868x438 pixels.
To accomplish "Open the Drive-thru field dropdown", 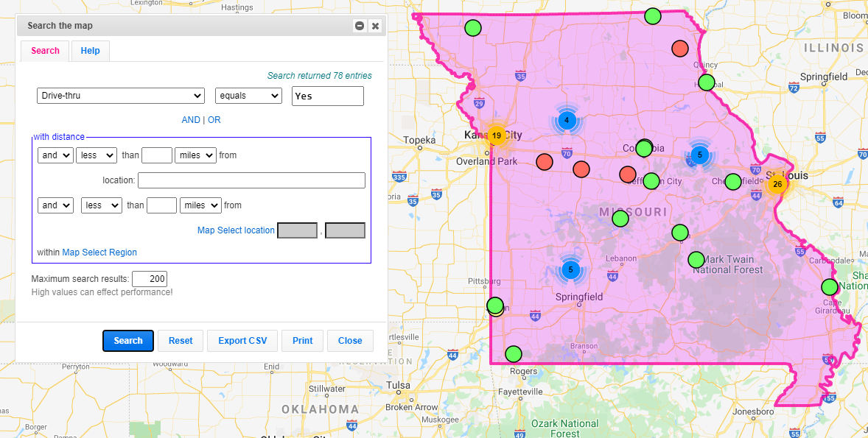I will 121,96.
